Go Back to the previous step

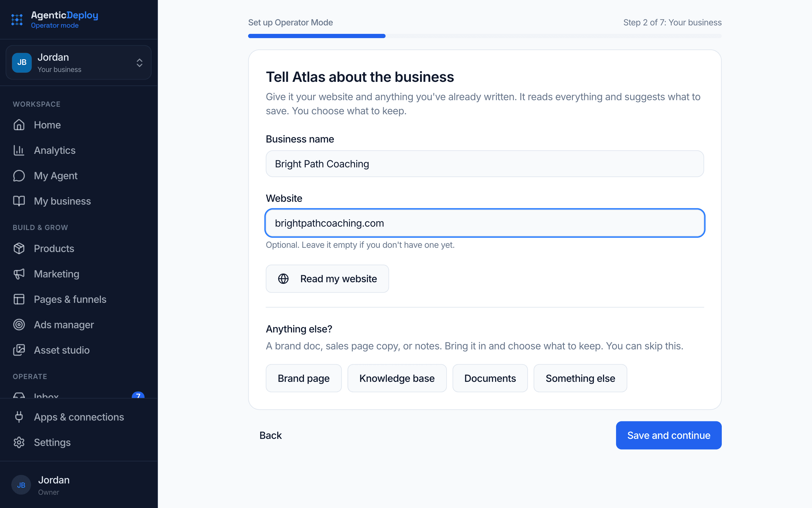pyautogui.click(x=270, y=435)
